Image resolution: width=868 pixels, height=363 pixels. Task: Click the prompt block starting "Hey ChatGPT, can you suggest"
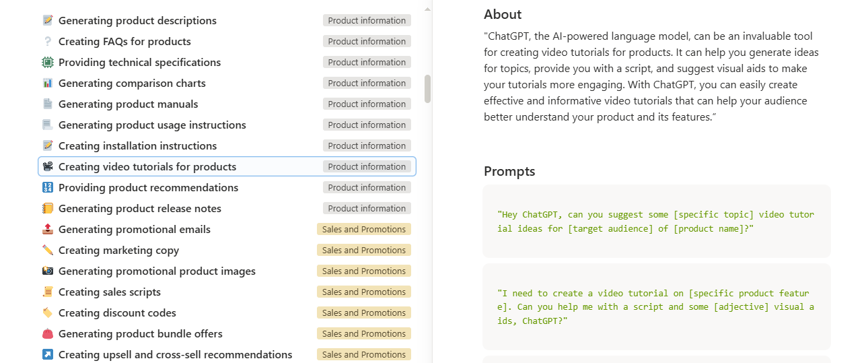point(657,222)
